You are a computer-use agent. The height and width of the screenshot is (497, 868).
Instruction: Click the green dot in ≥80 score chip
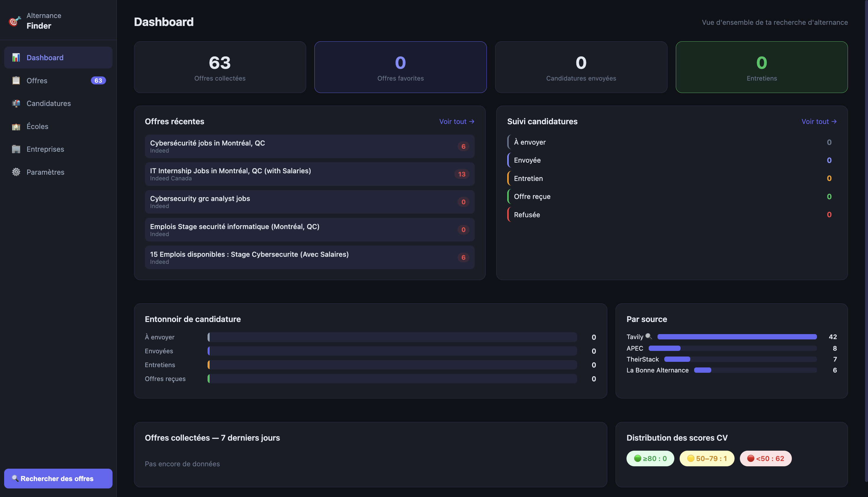point(637,458)
